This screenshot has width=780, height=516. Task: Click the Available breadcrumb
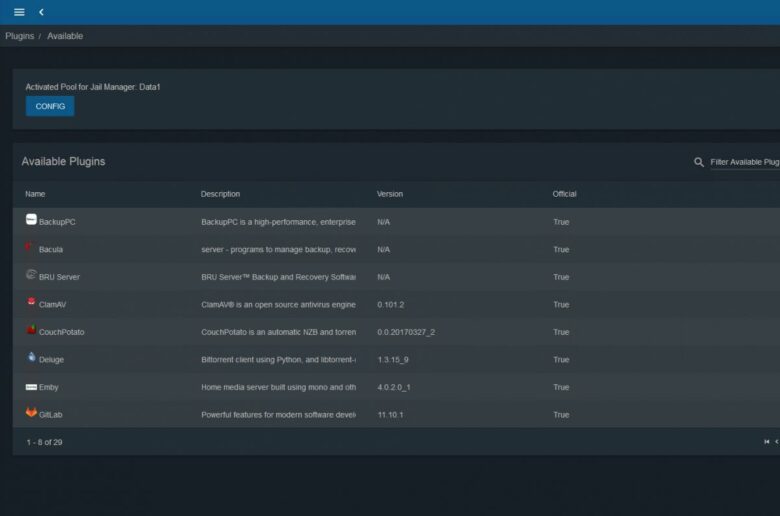coord(65,36)
